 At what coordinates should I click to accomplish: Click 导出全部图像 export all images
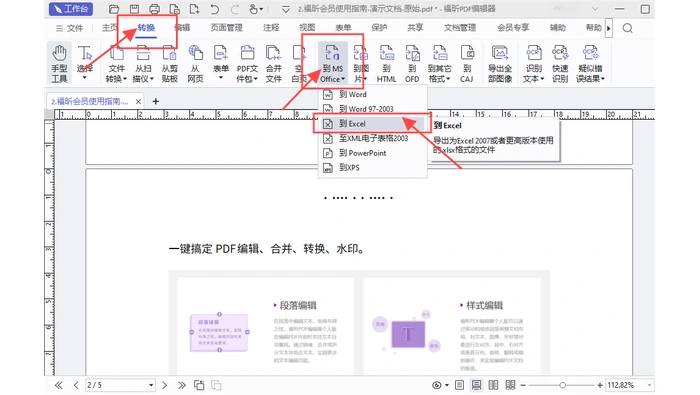click(500, 63)
